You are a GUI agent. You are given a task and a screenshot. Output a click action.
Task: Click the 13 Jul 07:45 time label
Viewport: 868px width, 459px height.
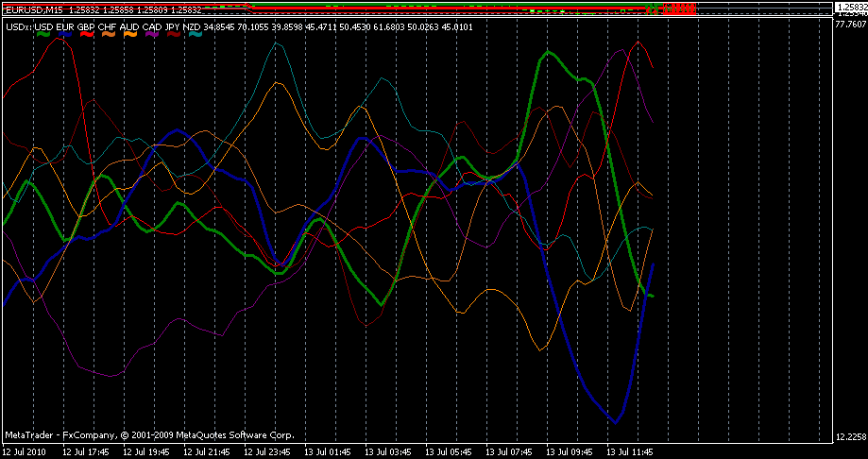pos(509,451)
